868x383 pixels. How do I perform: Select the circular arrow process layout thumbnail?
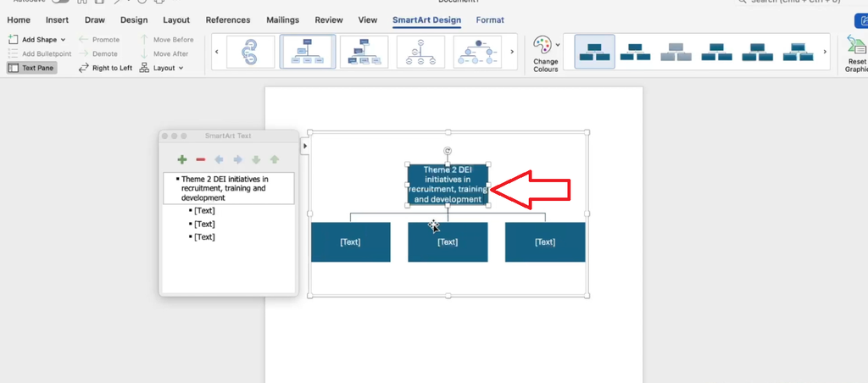click(251, 52)
